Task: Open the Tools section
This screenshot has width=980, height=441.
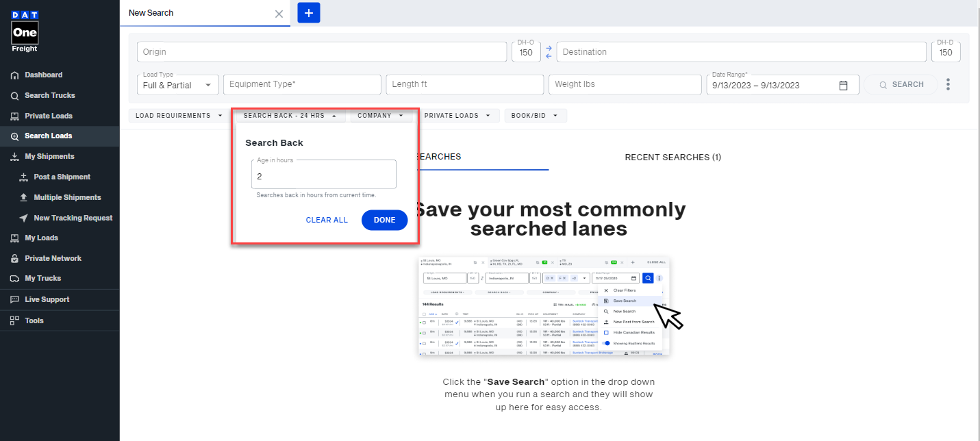Action: pos(33,320)
